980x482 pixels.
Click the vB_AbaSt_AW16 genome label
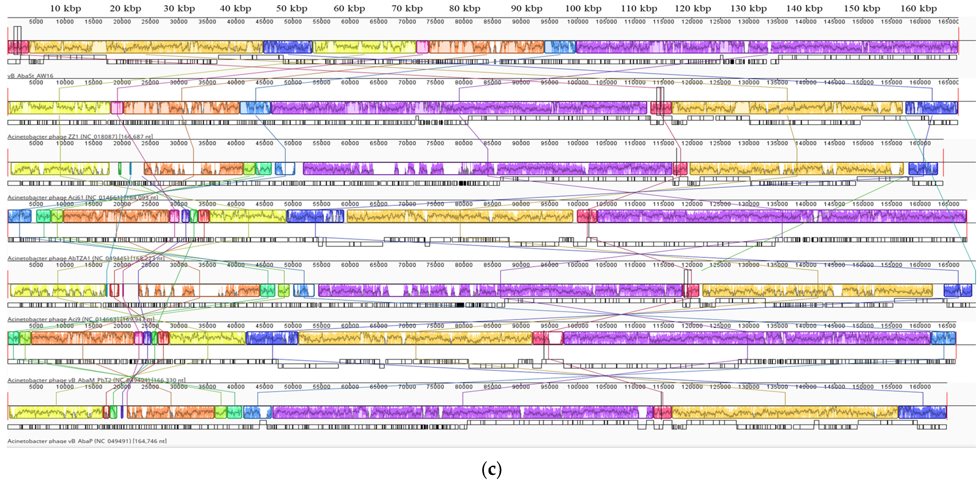30,76
